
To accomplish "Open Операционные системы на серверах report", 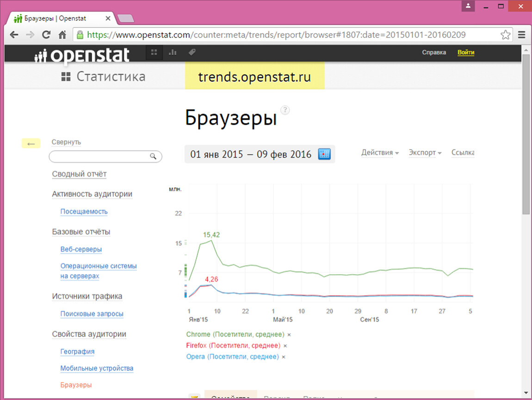I will pyautogui.click(x=99, y=271).
